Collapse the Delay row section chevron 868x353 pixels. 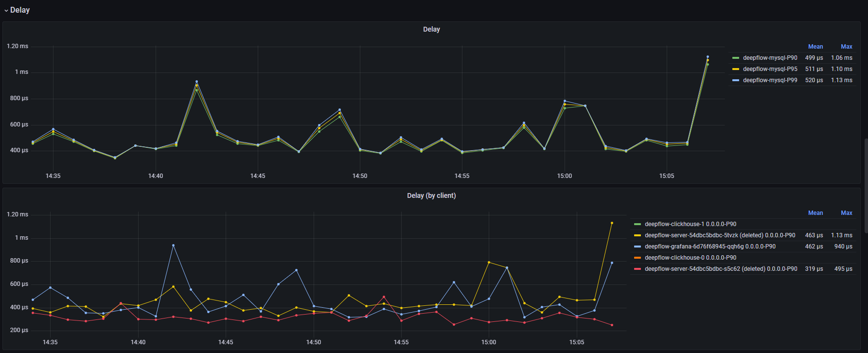(x=6, y=10)
